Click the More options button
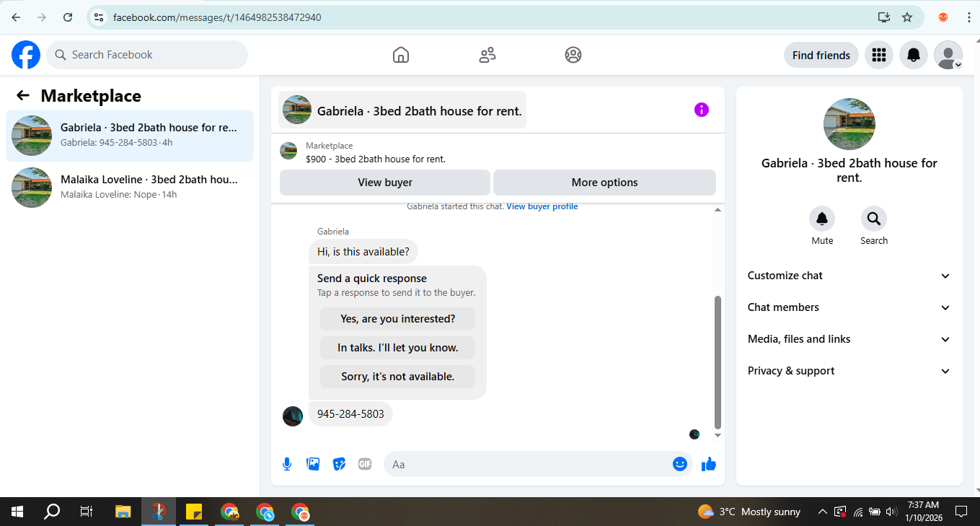 pyautogui.click(x=604, y=183)
